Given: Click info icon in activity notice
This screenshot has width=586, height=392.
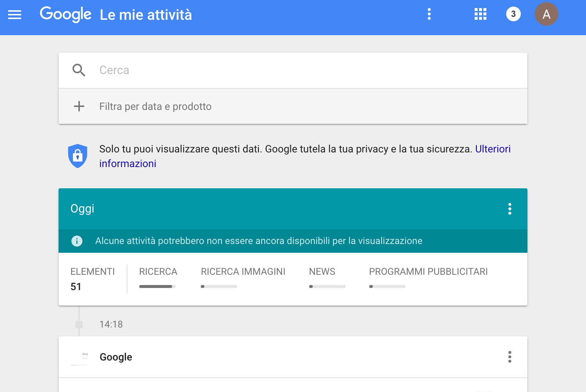Looking at the screenshot, I should [x=77, y=241].
